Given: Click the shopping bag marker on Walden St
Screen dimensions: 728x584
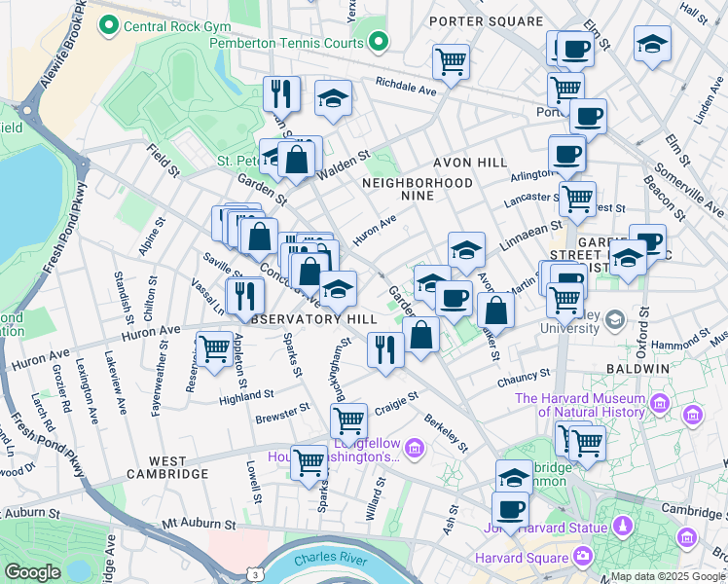Looking at the screenshot, I should (x=296, y=162).
